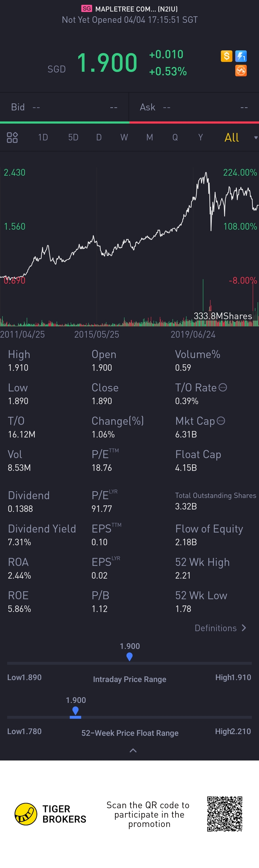Tap the 52-week price range marker

[76, 711]
